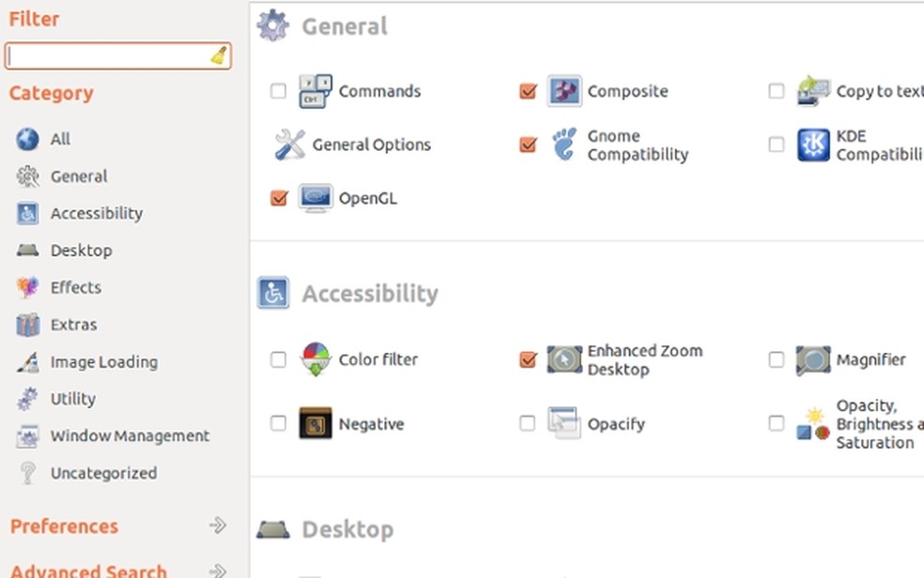Viewport: 924px width, 578px height.
Task: Click the Color filter plugin icon
Action: (x=316, y=359)
